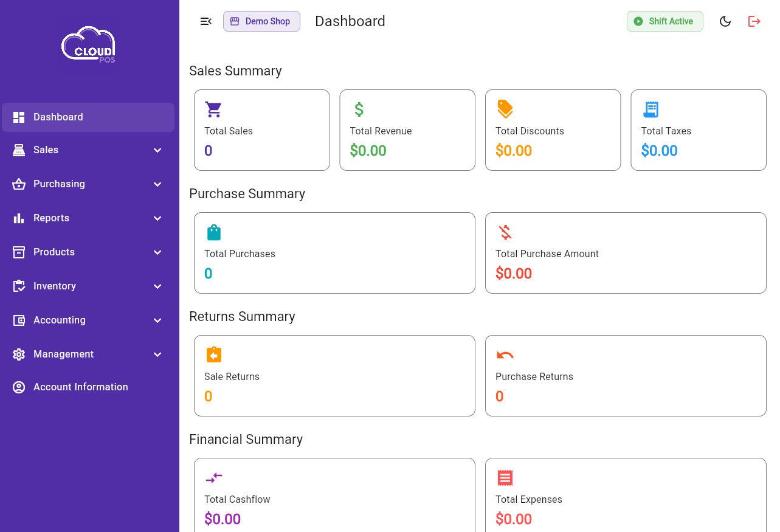
Task: Toggle dark mode with moon icon
Action: point(725,21)
